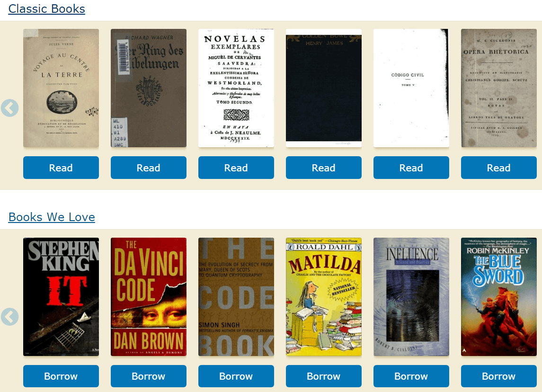This screenshot has width=542, height=392.
Task: Click Read under Novelas Exemplares
Action: tap(236, 168)
